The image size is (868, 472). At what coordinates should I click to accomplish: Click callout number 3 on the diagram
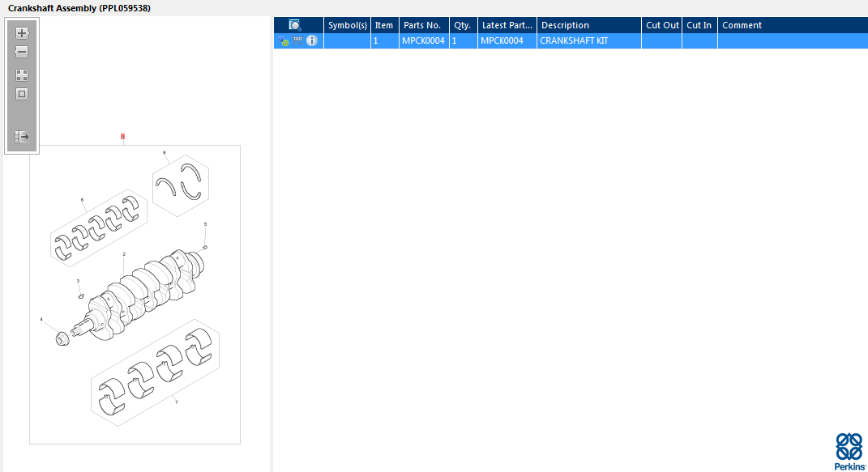click(78, 281)
